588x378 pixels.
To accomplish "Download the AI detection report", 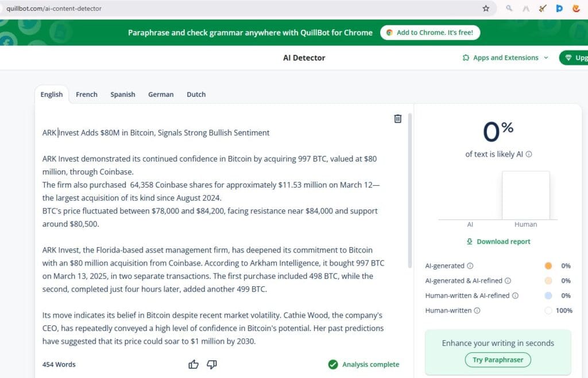I will (x=498, y=241).
